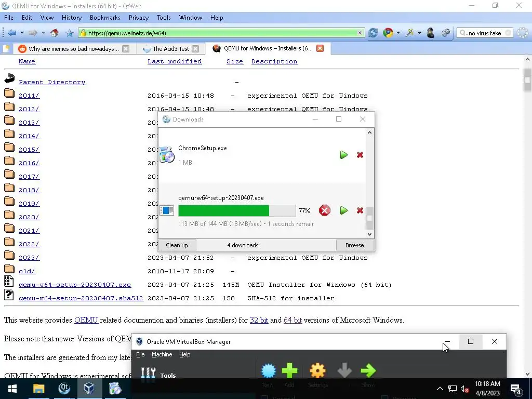Click the search box containing 'no virus fake'
The width and height of the screenshot is (532, 399).
[x=485, y=33]
